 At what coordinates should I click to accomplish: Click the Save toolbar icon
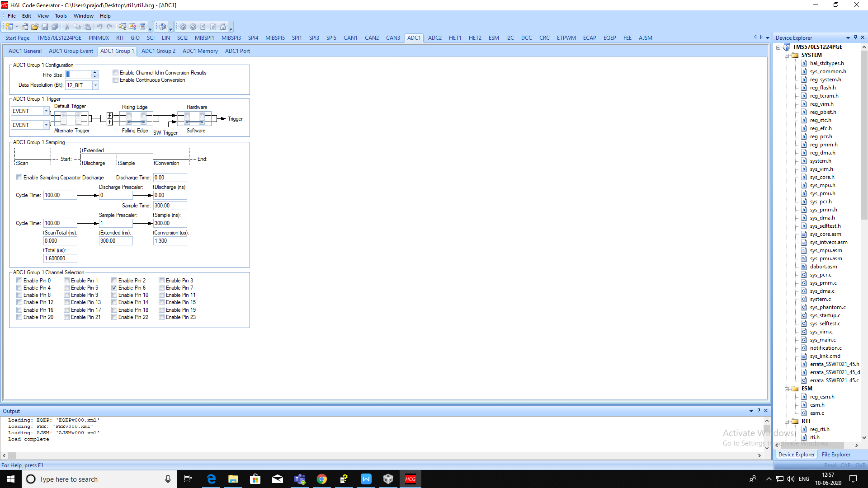[x=45, y=27]
